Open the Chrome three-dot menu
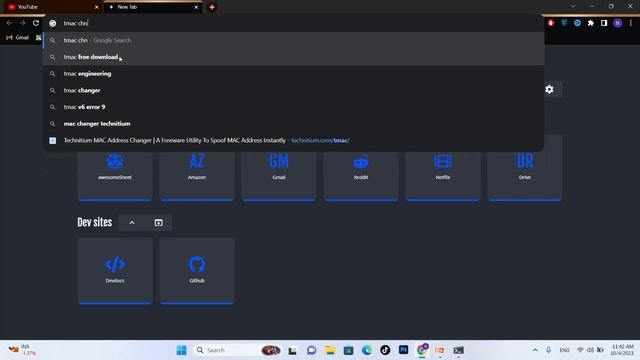This screenshot has width=640, height=360. [631, 23]
